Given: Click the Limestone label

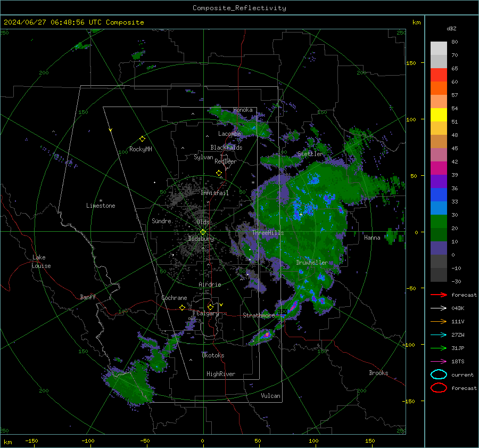Looking at the screenshot, I should [101, 206].
